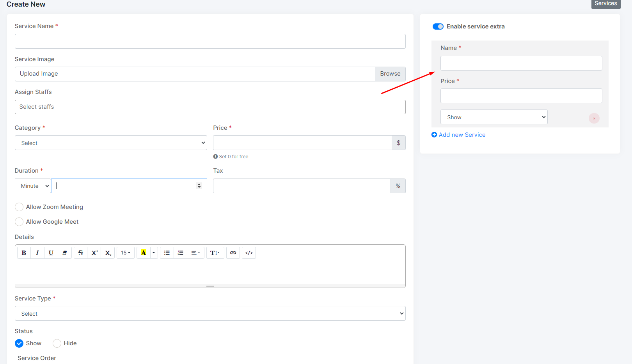Viewport: 632px width, 364px height.
Task: Select the Show status radio
Action: pos(19,343)
